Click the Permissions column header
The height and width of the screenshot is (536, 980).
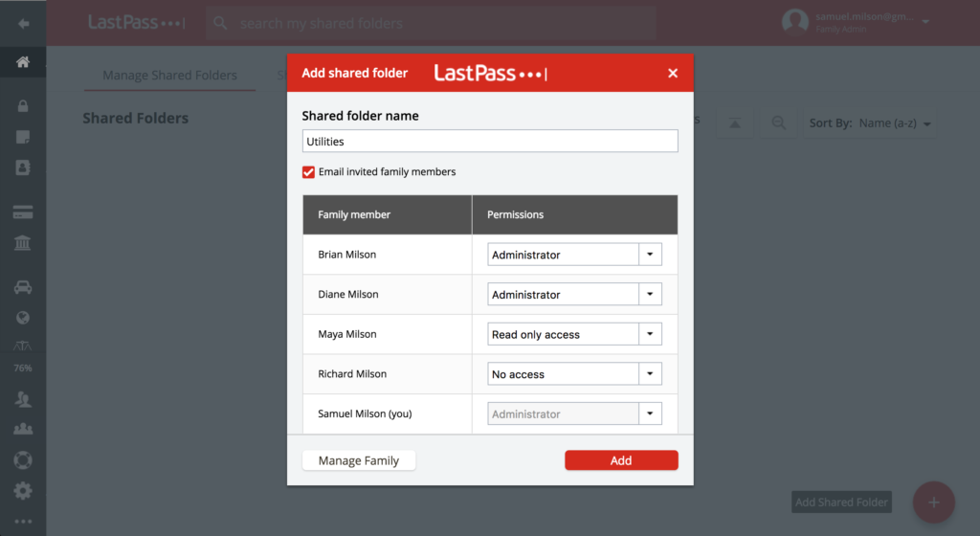pyautogui.click(x=574, y=214)
